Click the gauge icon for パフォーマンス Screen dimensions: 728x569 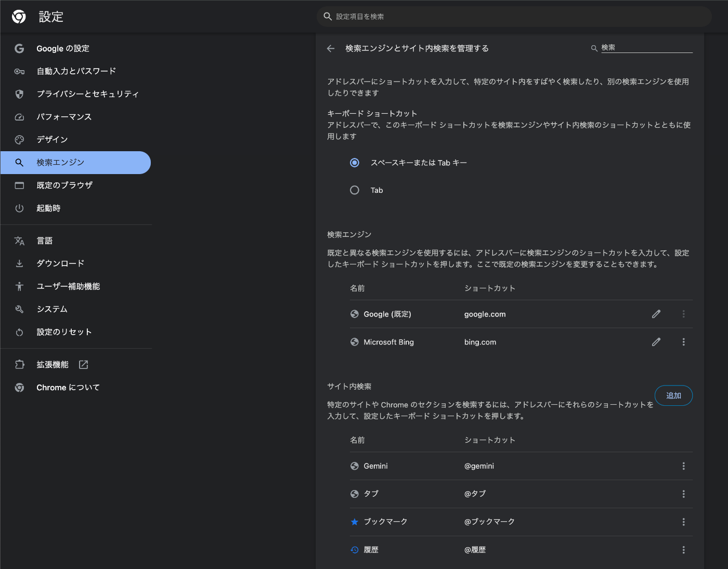point(19,117)
